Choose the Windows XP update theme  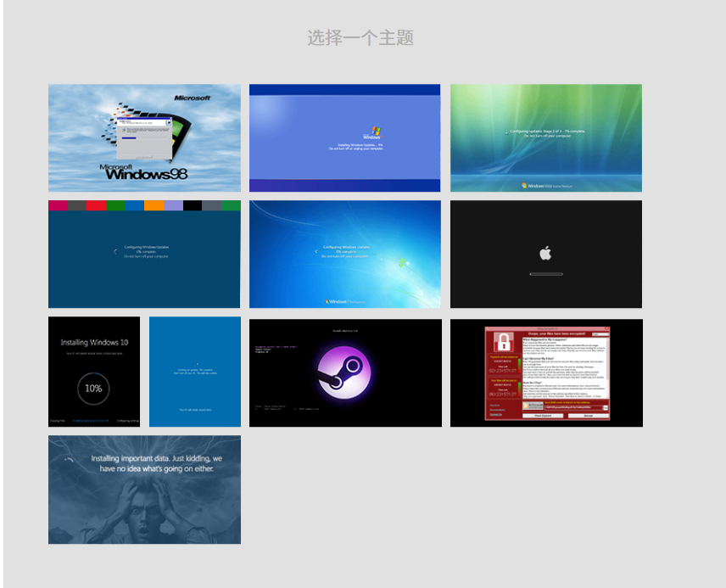[x=345, y=137]
